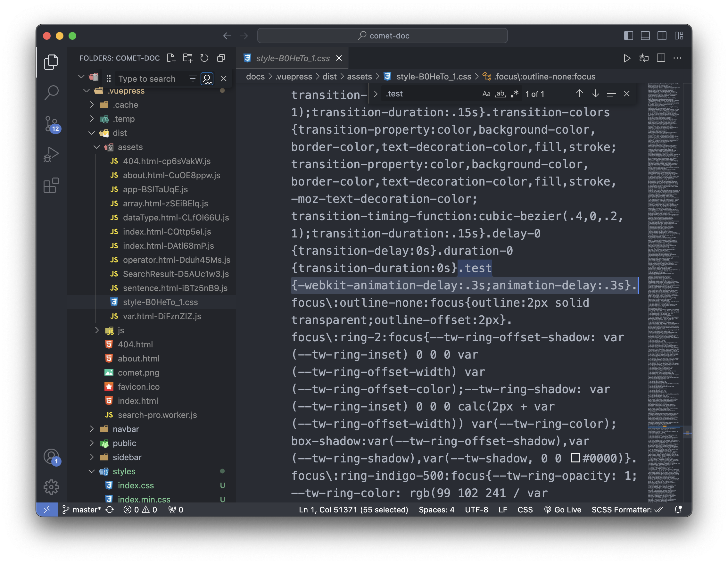The height and width of the screenshot is (564, 728).
Task: Start the Go Live server
Action: (563, 510)
